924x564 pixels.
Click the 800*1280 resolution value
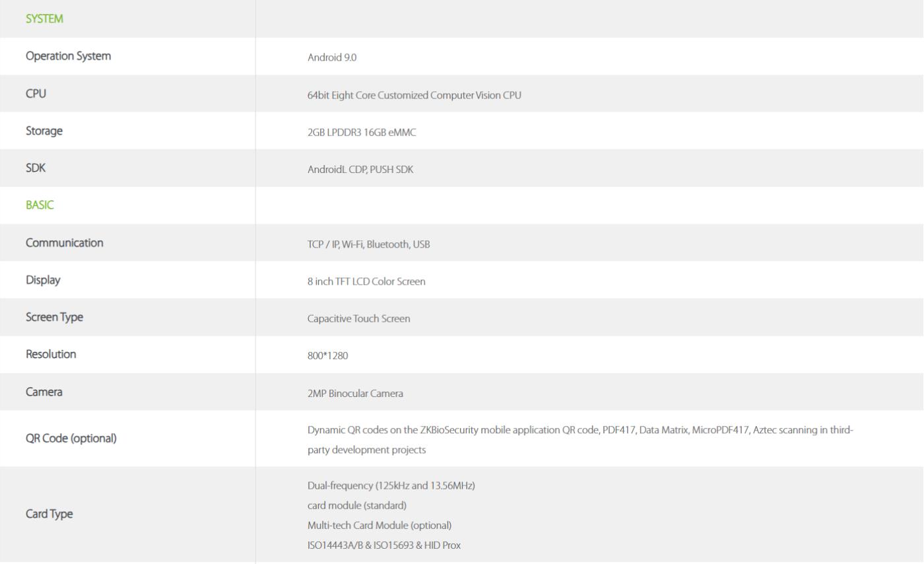click(x=327, y=356)
